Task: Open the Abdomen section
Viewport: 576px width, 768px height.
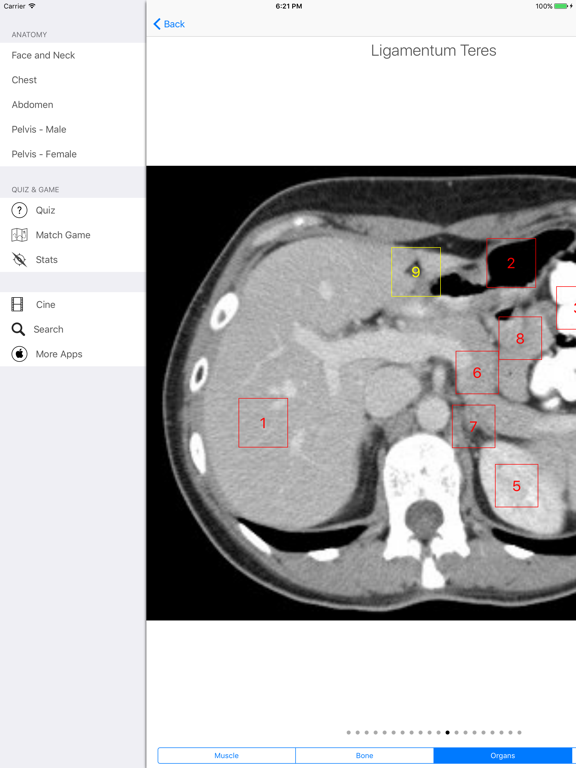Action: click(x=72, y=104)
